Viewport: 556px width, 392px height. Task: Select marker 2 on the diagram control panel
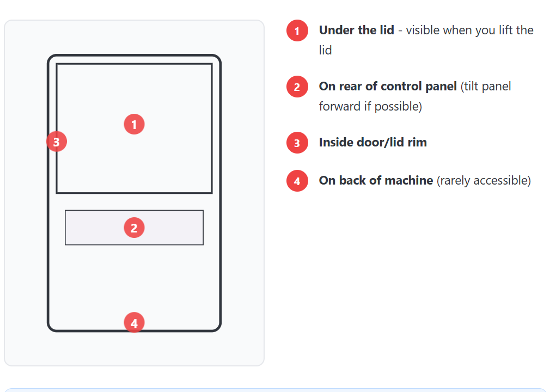pyautogui.click(x=134, y=228)
